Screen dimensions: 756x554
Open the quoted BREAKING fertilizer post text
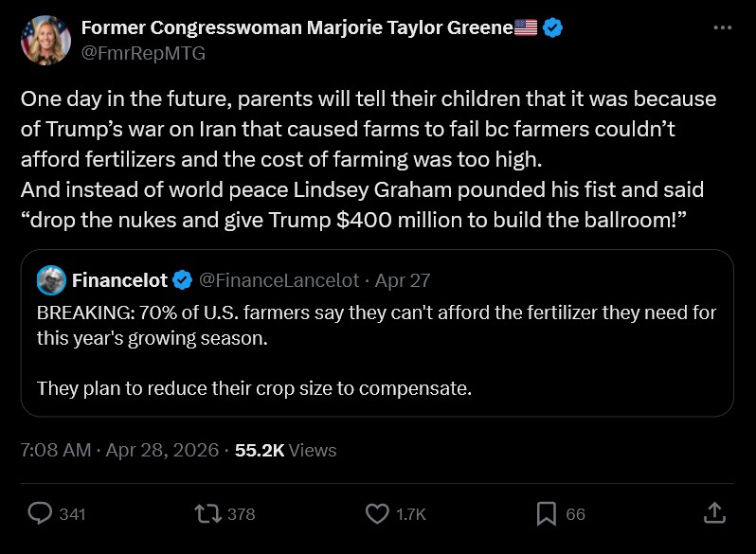click(x=376, y=324)
